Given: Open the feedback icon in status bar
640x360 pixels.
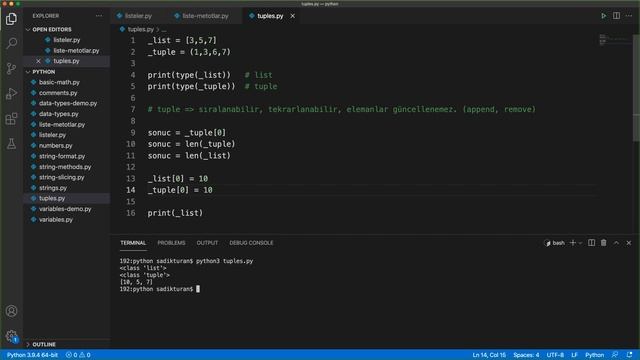Looking at the screenshot, I should click(x=615, y=355).
